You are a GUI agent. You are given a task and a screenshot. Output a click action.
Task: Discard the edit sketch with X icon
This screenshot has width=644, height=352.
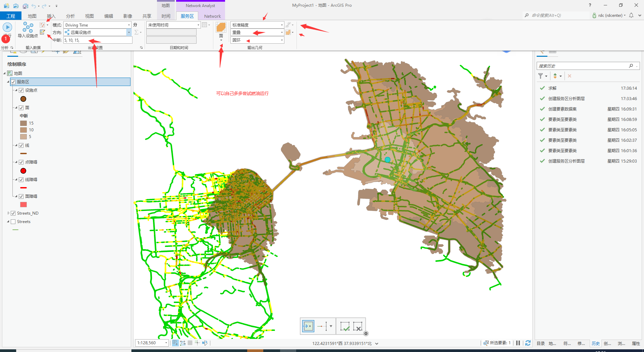click(358, 326)
